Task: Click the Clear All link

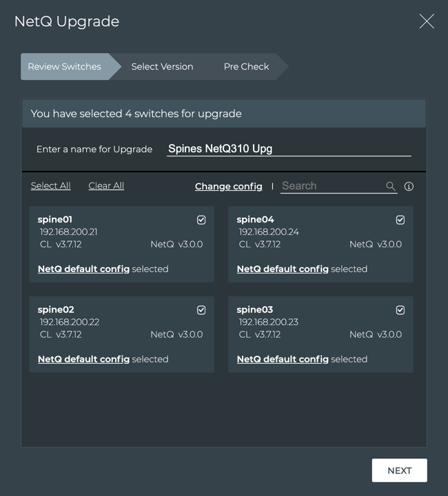Action: point(106,186)
